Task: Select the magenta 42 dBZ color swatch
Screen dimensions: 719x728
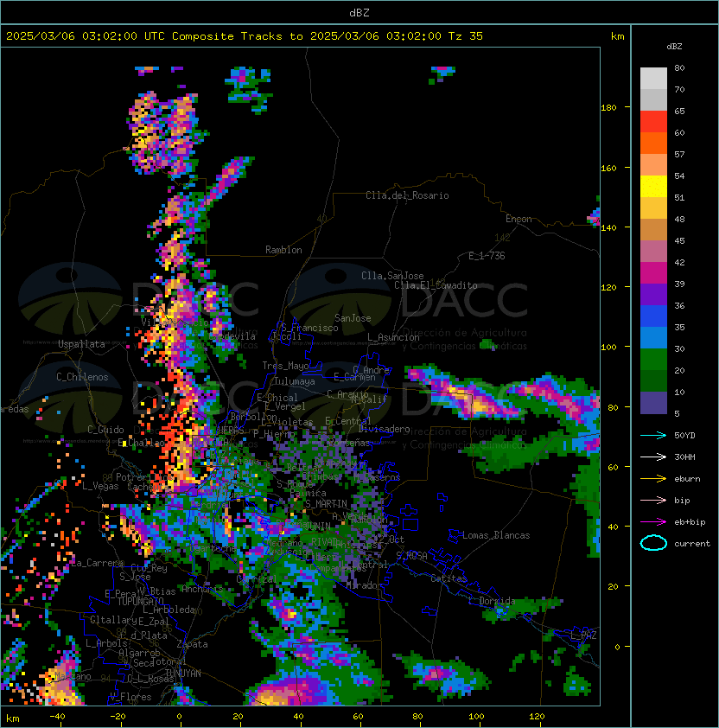Action: click(x=653, y=273)
